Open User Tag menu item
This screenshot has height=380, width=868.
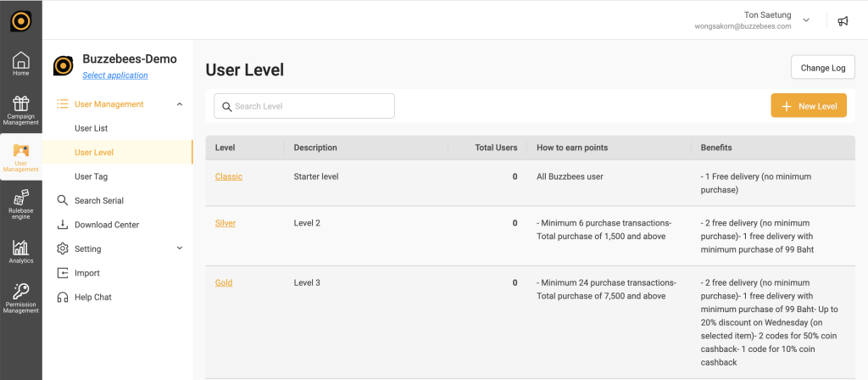pyautogui.click(x=91, y=176)
